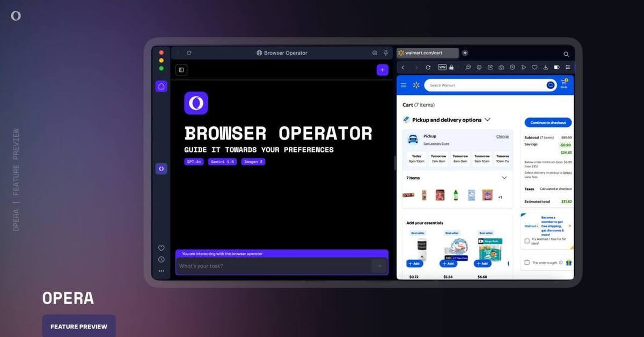Click the Browser Operator Opera logo tile

196,103
